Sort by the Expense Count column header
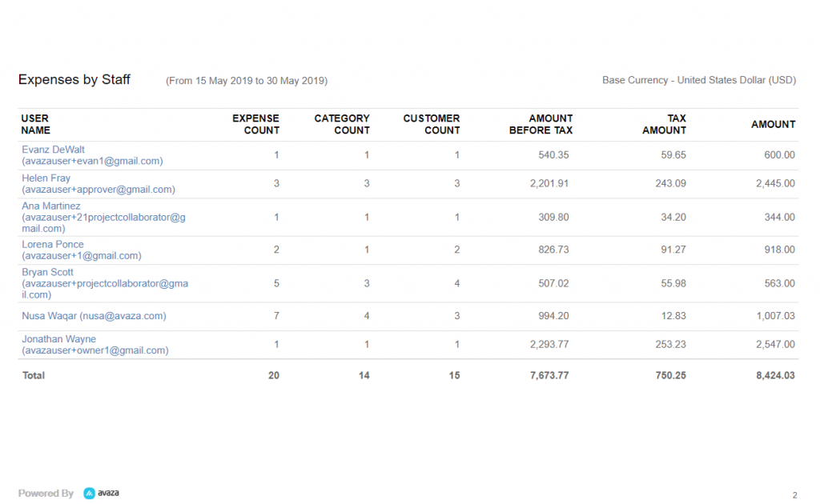 pyautogui.click(x=258, y=124)
